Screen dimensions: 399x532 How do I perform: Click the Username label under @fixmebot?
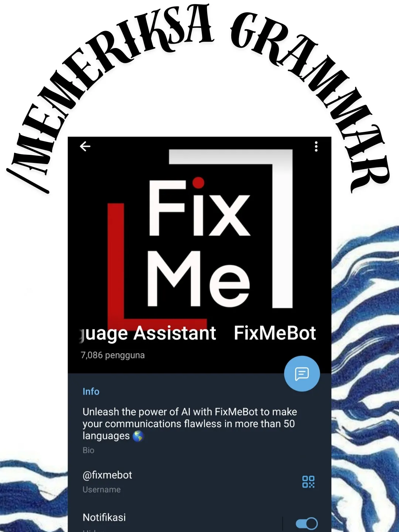[x=102, y=490]
